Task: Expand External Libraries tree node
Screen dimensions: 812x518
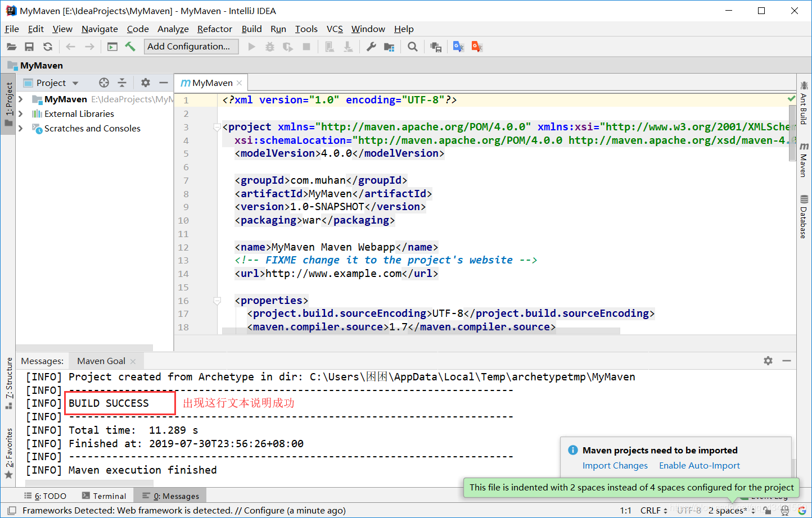Action: pos(21,114)
